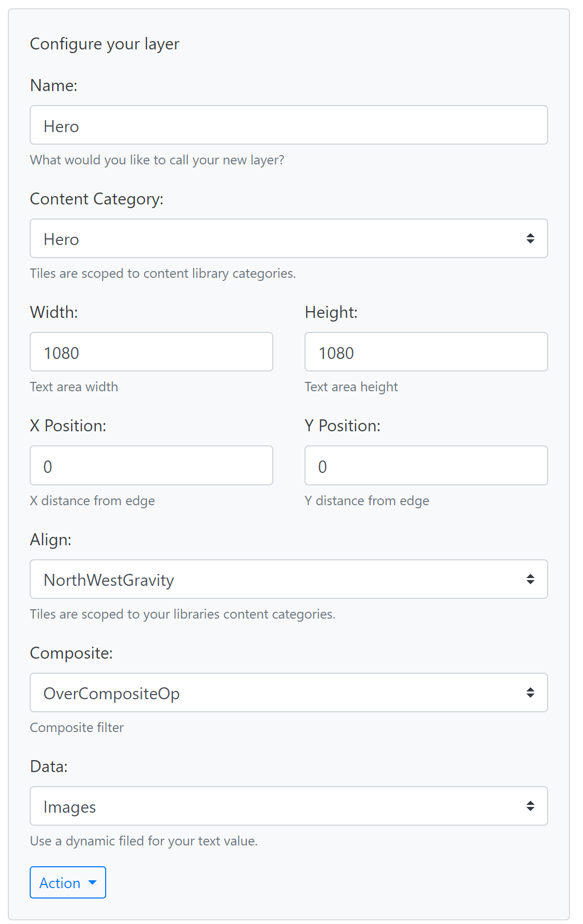The width and height of the screenshot is (583, 924).
Task: Click the Name text field containing Hero
Action: click(288, 125)
